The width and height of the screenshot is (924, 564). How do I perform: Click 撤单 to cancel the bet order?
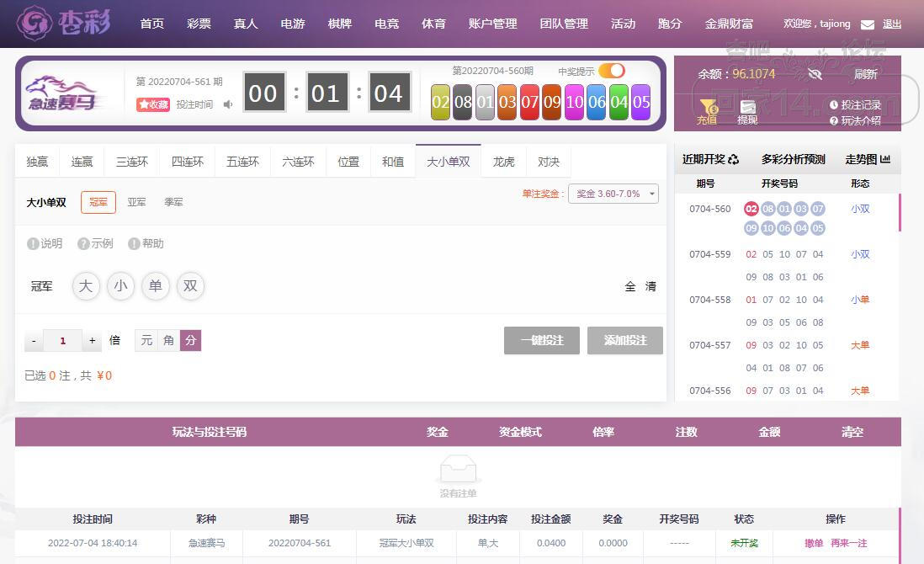pos(813,543)
